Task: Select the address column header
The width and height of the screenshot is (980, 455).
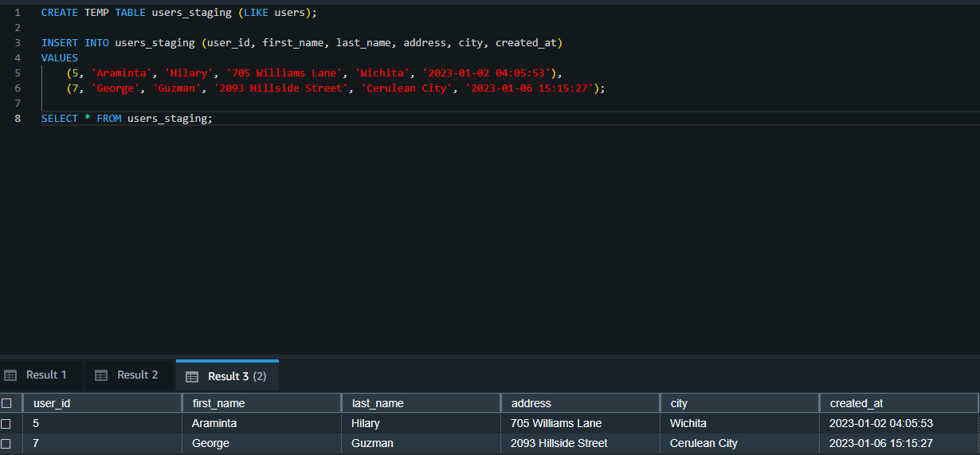Action: click(x=531, y=403)
